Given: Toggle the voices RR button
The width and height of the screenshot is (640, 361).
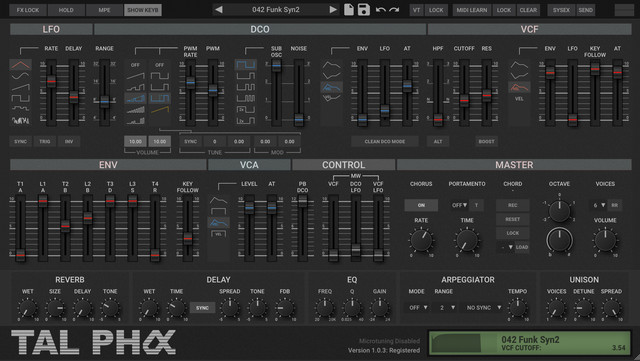Looking at the screenshot, I should tap(615, 205).
